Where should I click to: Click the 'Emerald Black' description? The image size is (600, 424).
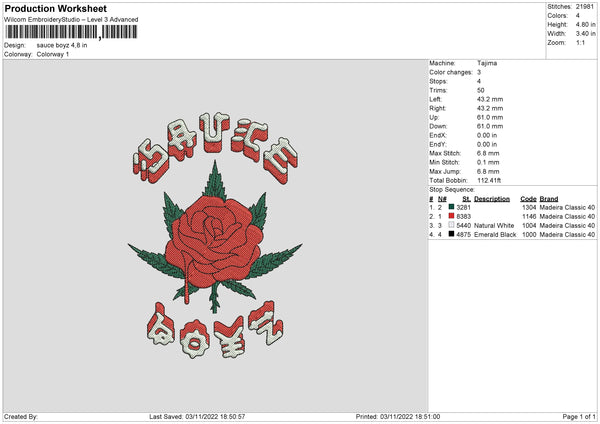coord(495,235)
